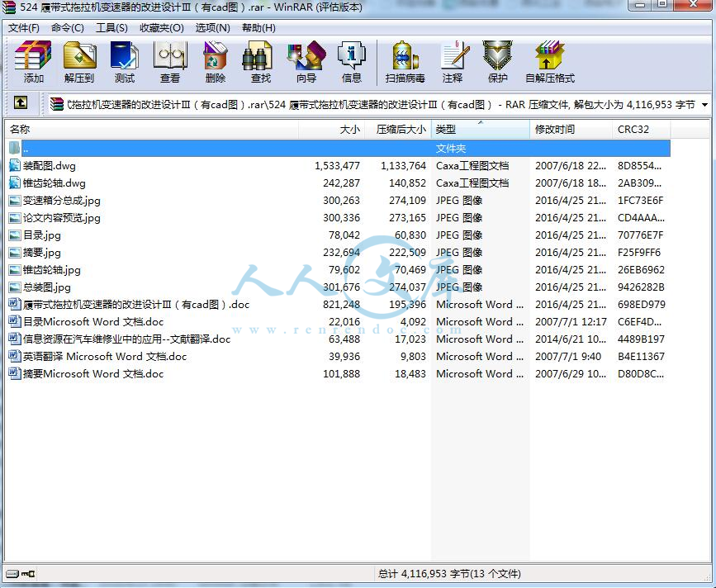
Task: Select 信息资源在汽车维修业中的应用--文献翻译.doc
Action: pos(126,339)
